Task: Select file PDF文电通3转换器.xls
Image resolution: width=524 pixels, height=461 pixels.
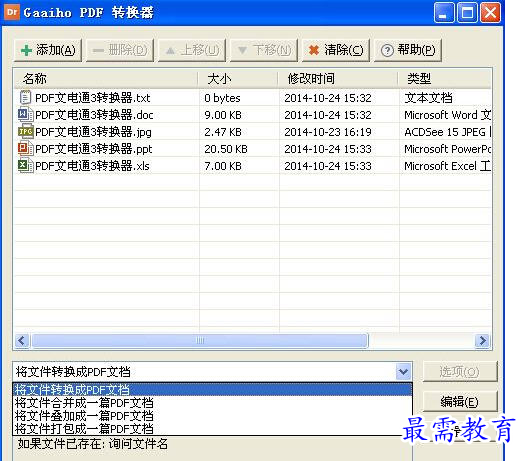Action: tap(92, 166)
